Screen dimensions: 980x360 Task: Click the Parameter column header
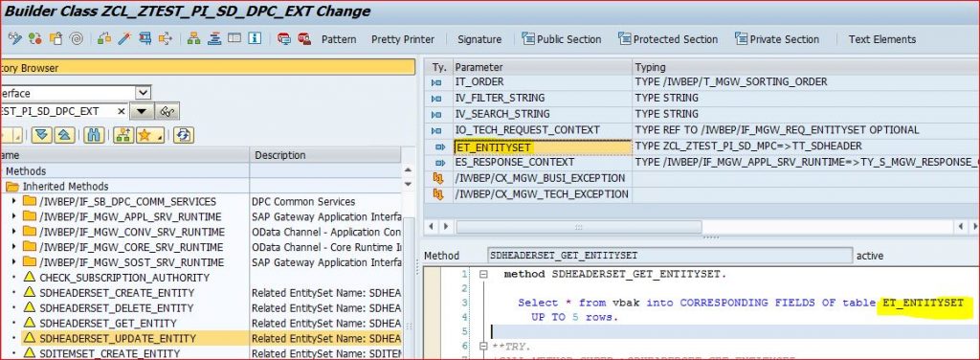(542, 67)
